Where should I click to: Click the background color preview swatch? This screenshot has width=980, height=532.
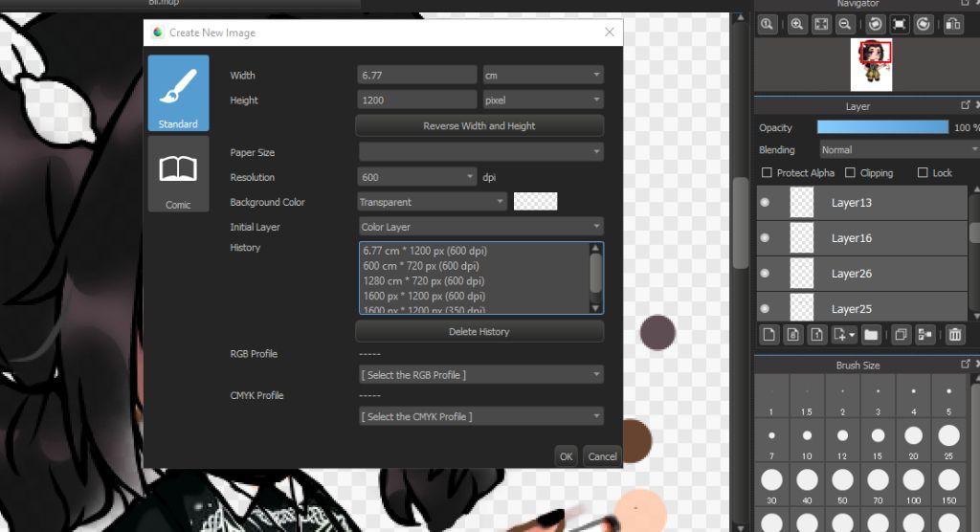point(536,201)
